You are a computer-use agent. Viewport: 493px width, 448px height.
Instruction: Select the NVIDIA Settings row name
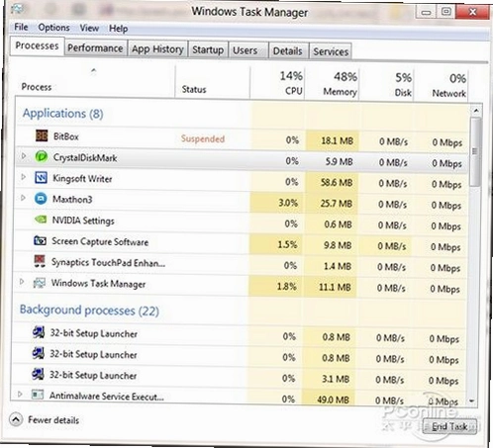83,221
